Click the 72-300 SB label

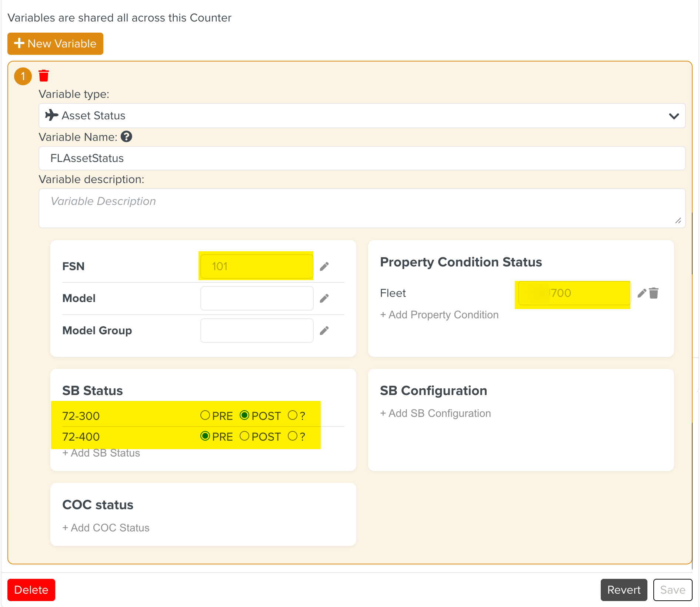click(x=81, y=416)
